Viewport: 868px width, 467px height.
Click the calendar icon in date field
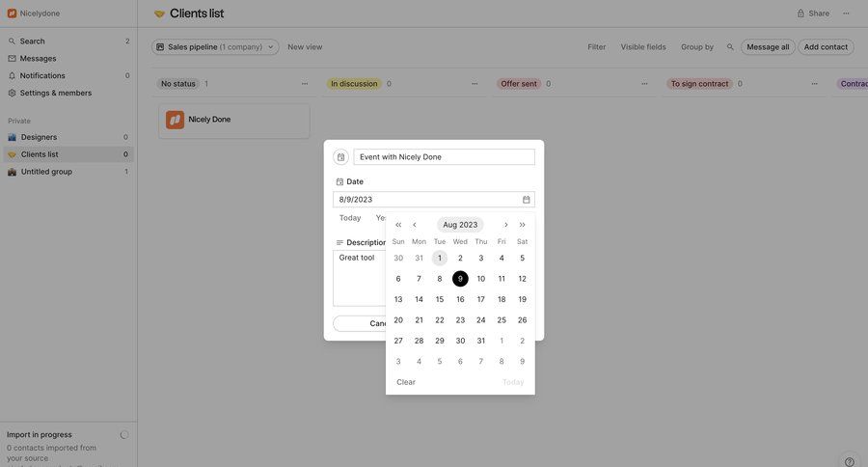(x=527, y=200)
